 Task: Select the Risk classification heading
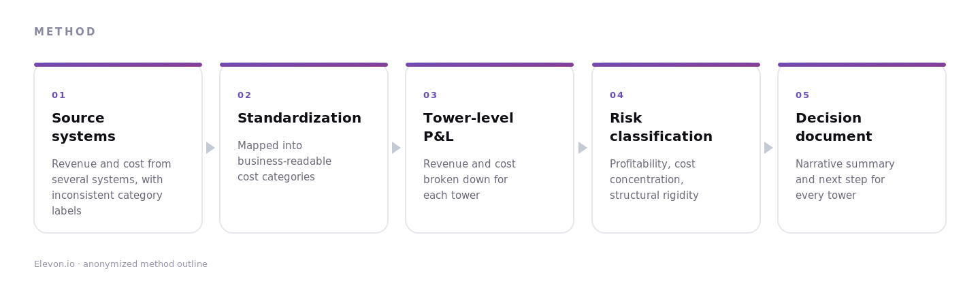[661, 127]
